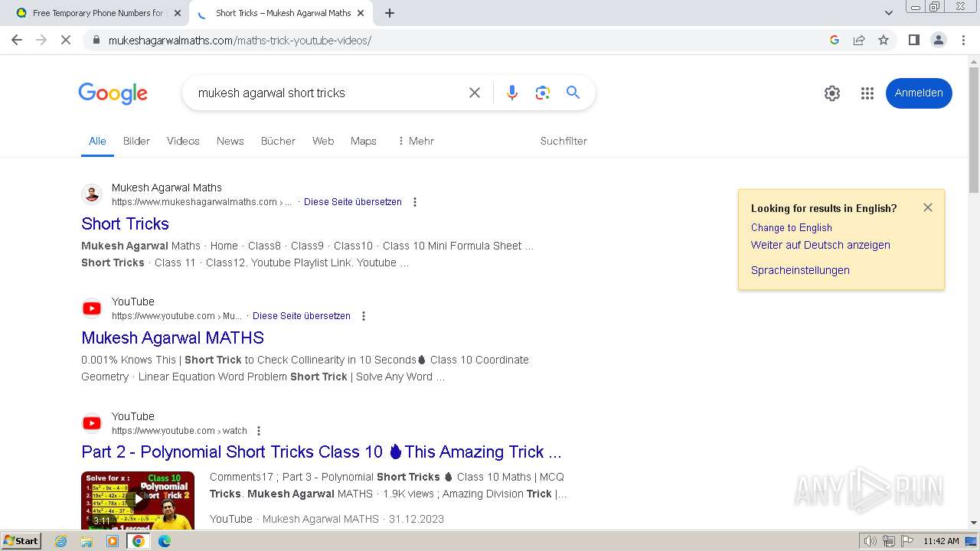Open media player from taskbar
The image size is (980, 551).
(113, 541)
